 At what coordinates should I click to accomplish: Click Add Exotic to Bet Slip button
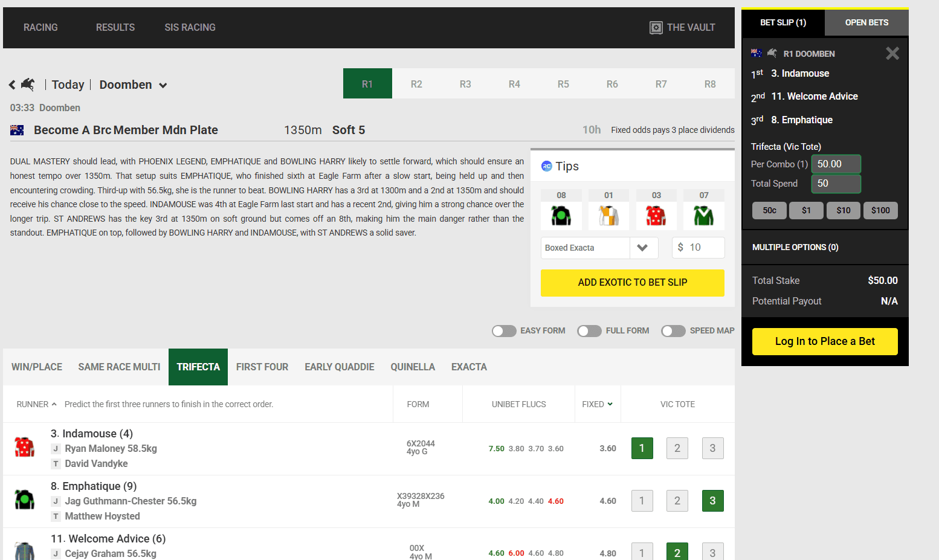point(633,283)
